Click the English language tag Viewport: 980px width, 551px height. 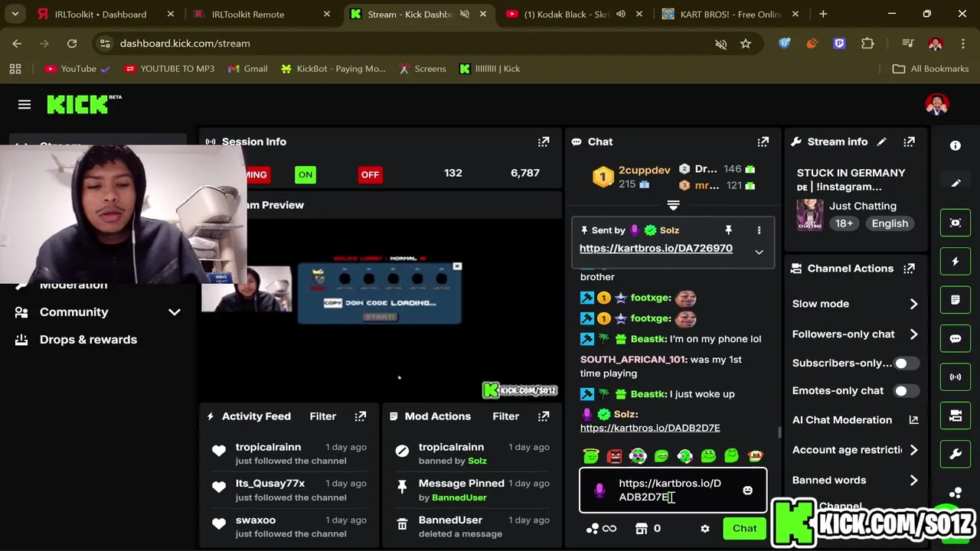click(890, 223)
